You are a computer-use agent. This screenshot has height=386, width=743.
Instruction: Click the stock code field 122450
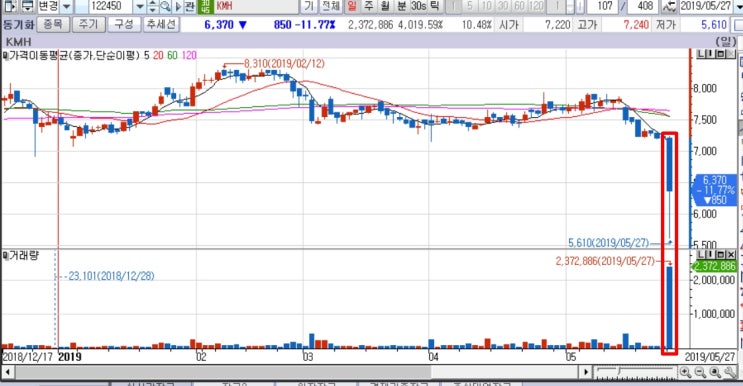click(x=111, y=6)
